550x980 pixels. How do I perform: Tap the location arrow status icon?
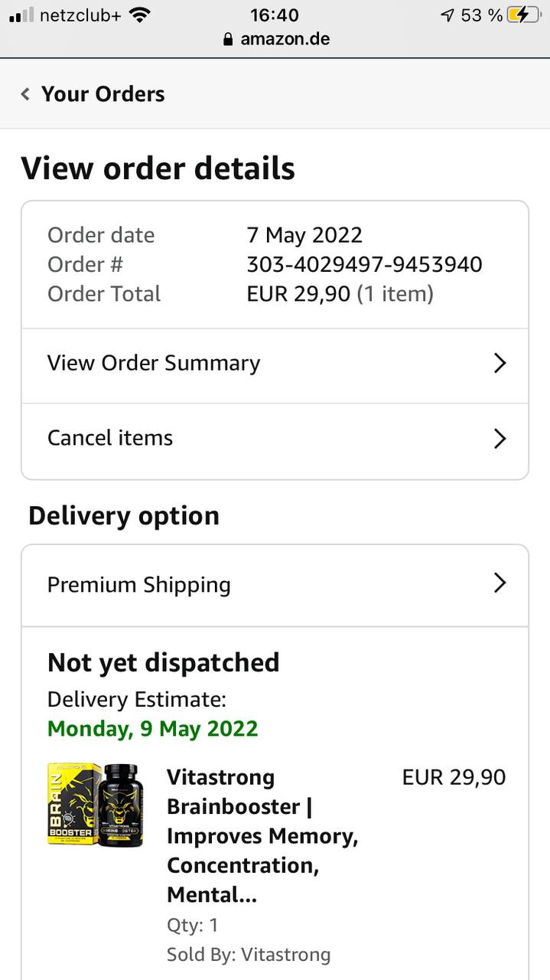tap(447, 15)
